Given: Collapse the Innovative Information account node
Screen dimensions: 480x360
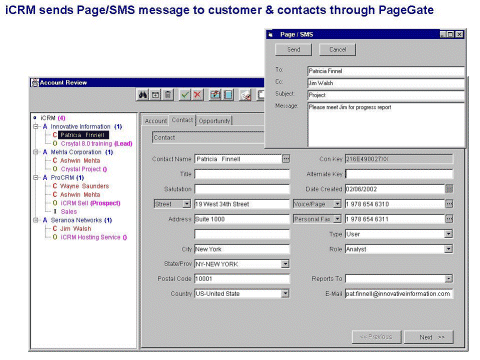Looking at the screenshot, I should pyautogui.click(x=36, y=127).
